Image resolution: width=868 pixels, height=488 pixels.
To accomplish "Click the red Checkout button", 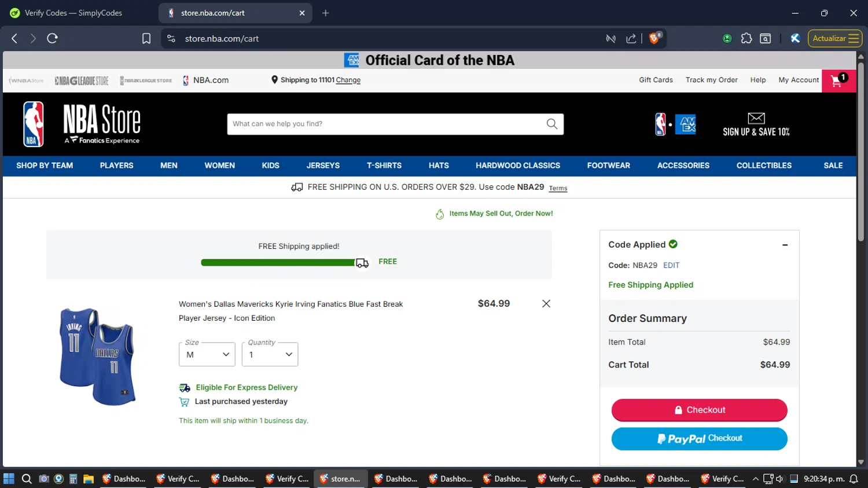I will (x=699, y=410).
